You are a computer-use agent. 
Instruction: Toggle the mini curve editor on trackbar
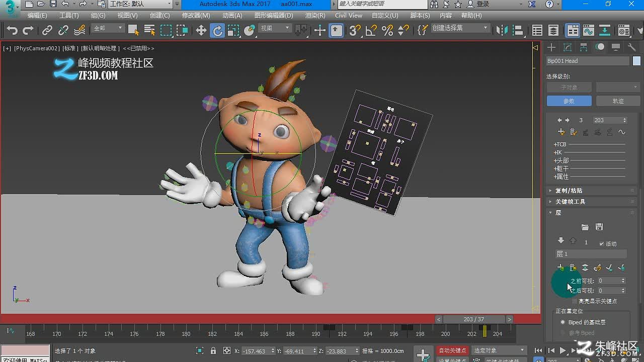click(x=10, y=331)
